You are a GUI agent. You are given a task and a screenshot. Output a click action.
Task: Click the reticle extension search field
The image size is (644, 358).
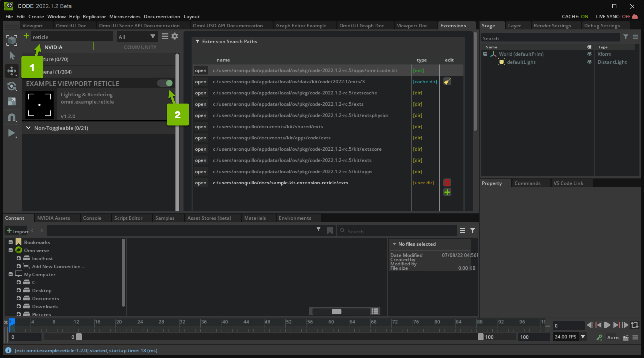(72, 37)
